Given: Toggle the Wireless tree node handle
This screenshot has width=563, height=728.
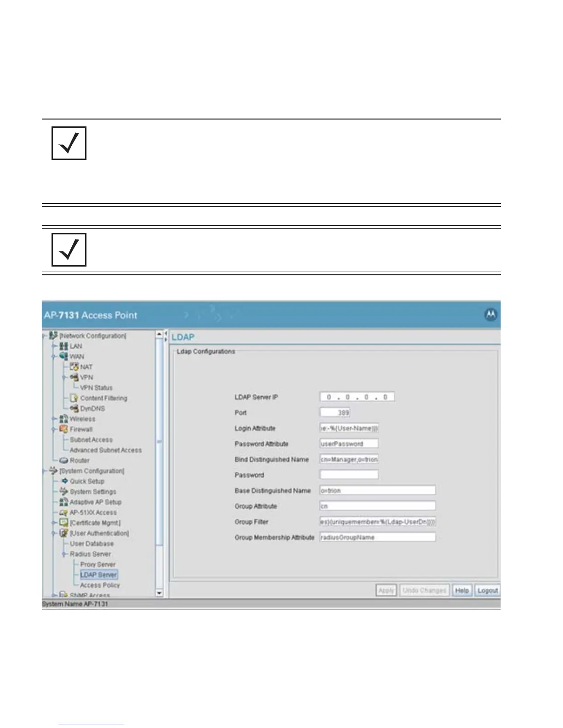Looking at the screenshot, I should (x=54, y=419).
